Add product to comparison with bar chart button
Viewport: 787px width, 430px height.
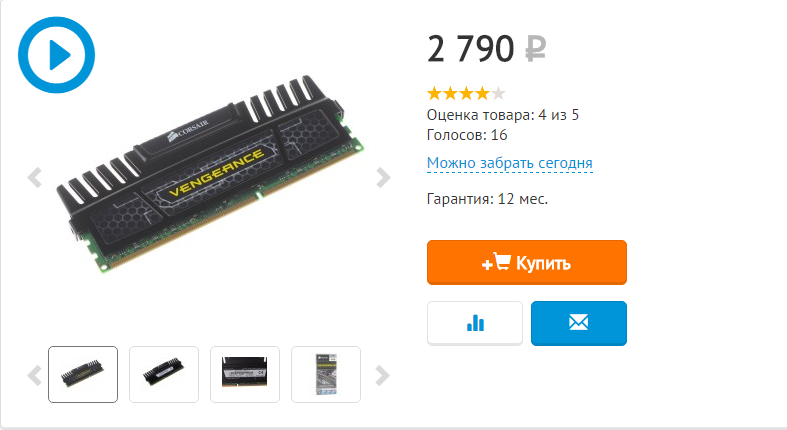point(475,323)
